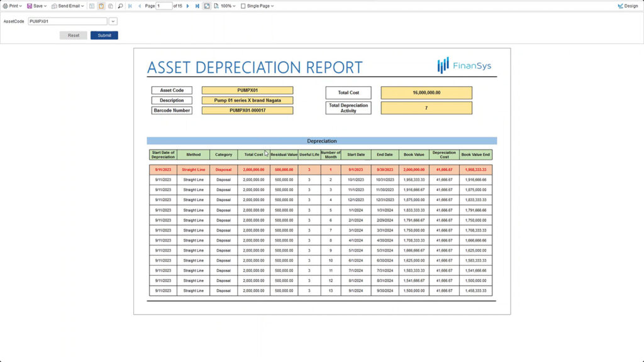Jump to the last page of the report
644x362 pixels.
click(196, 6)
